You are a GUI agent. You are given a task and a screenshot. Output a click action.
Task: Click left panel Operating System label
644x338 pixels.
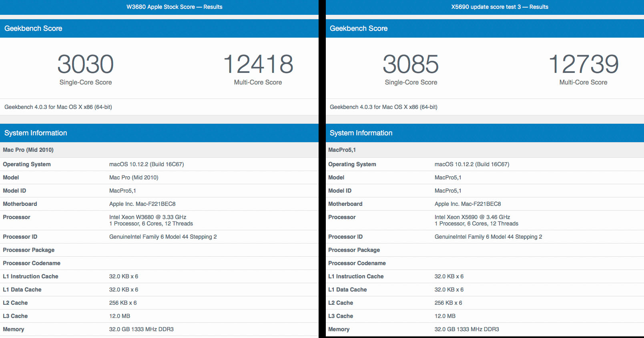(x=27, y=164)
